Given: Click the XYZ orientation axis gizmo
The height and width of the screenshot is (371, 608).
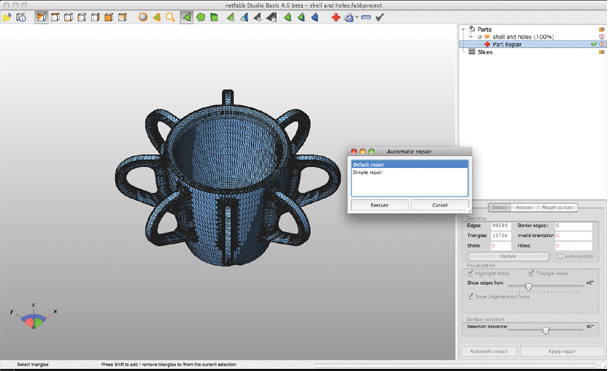Looking at the screenshot, I should click(x=34, y=317).
